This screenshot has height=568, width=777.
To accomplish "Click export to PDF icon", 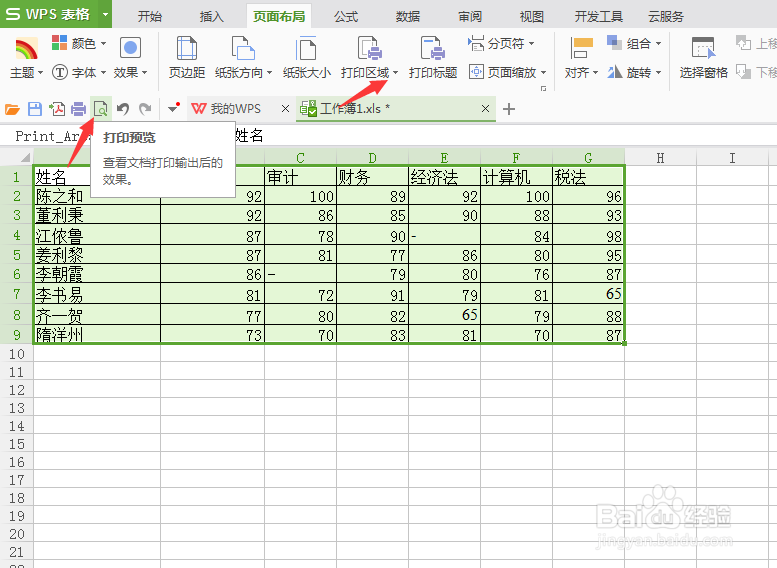I will (x=57, y=109).
